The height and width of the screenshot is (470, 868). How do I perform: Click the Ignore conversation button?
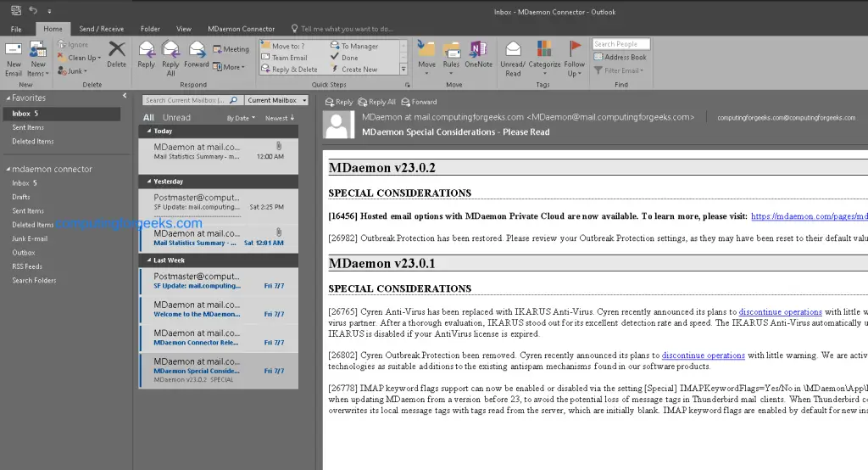point(73,45)
